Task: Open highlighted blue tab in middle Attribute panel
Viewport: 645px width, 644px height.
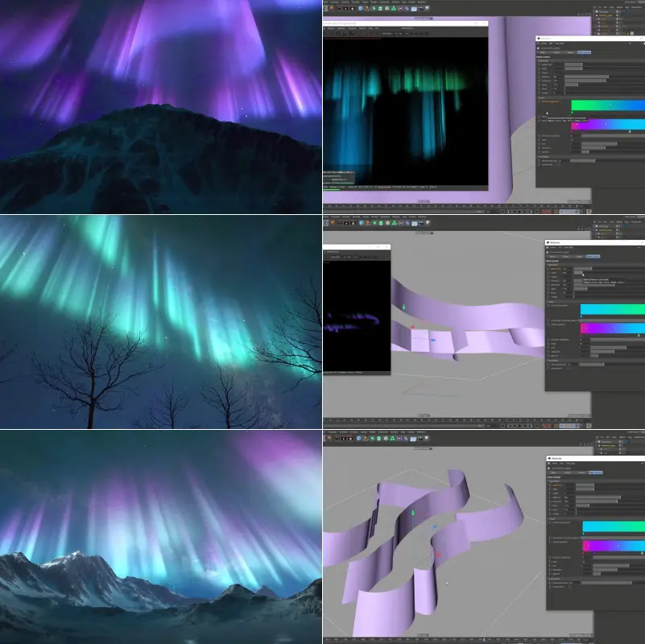Action: 593,256
